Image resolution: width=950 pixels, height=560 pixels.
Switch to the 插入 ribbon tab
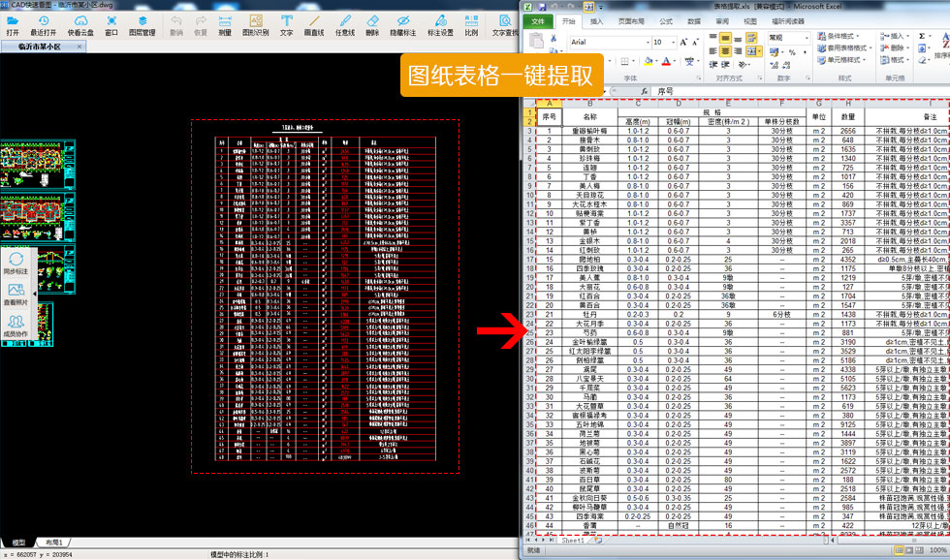pos(596,20)
